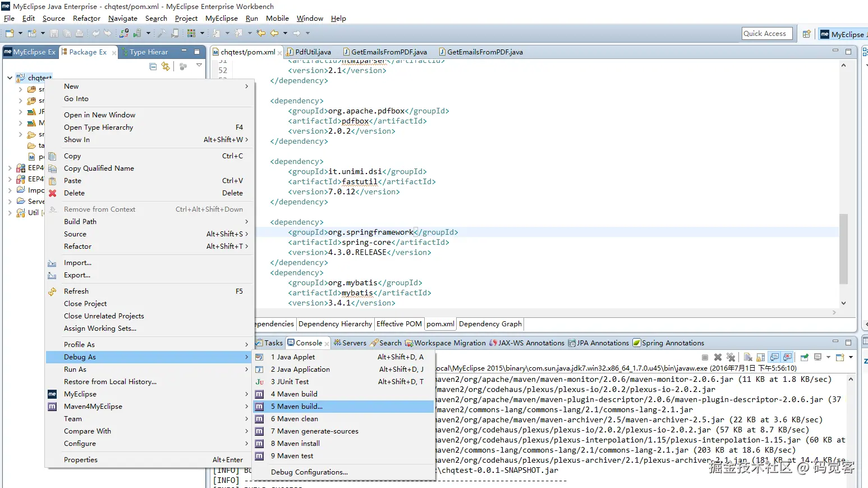
Task: Click the Open Console icon
Action: click(840, 357)
